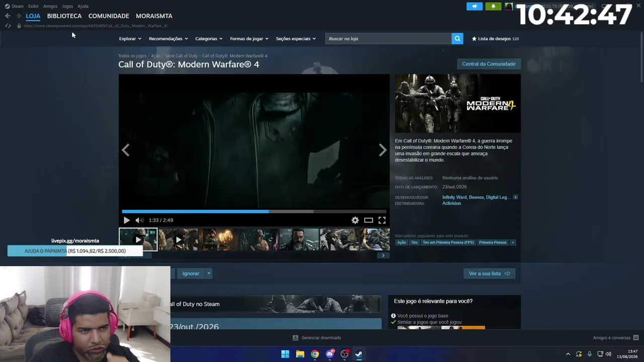Click Ver a sua lista button

489,274
